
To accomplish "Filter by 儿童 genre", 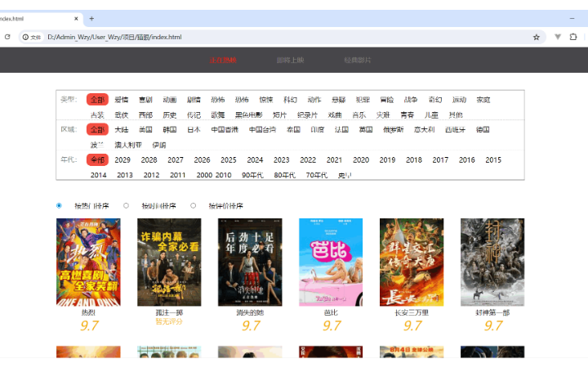I will pos(431,115).
